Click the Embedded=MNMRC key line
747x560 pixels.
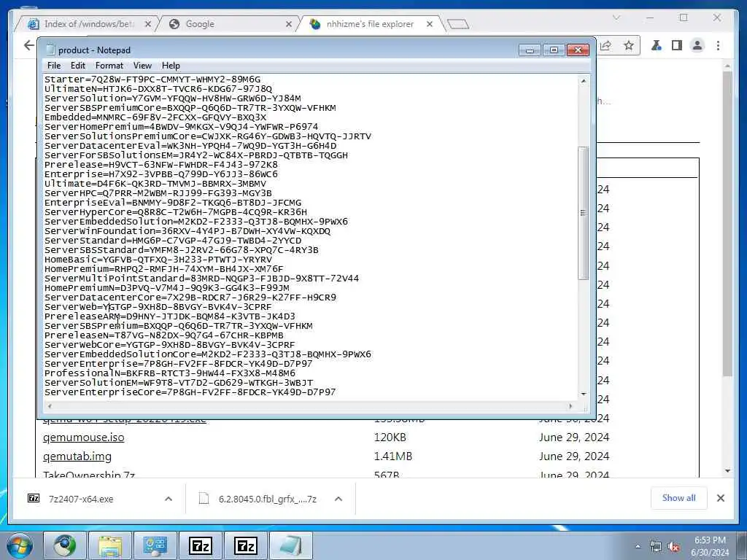click(x=155, y=117)
